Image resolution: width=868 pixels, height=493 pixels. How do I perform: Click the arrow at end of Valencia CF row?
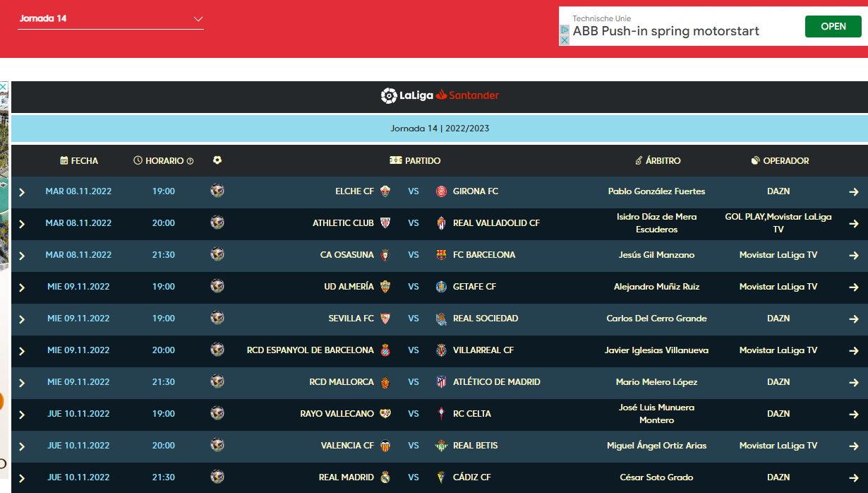854,446
